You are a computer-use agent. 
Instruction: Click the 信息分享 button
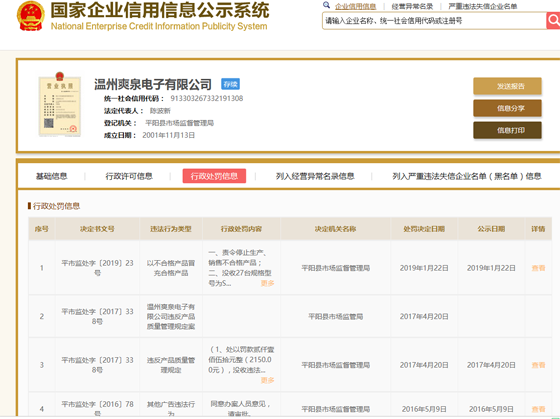click(x=507, y=108)
